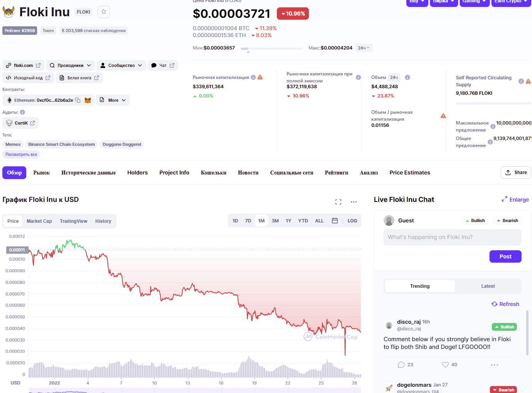Open the Buy dropdown button

(417, 2)
